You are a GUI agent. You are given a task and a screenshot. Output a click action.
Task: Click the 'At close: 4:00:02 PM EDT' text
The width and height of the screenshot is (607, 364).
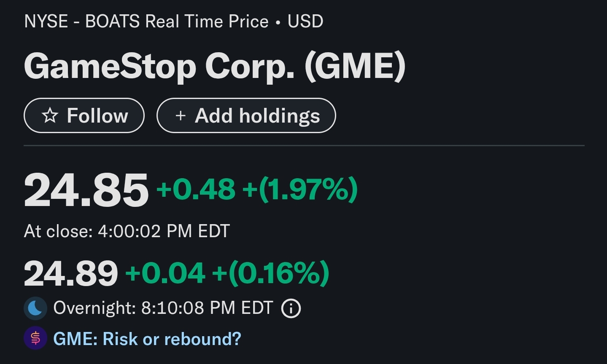pos(127,231)
